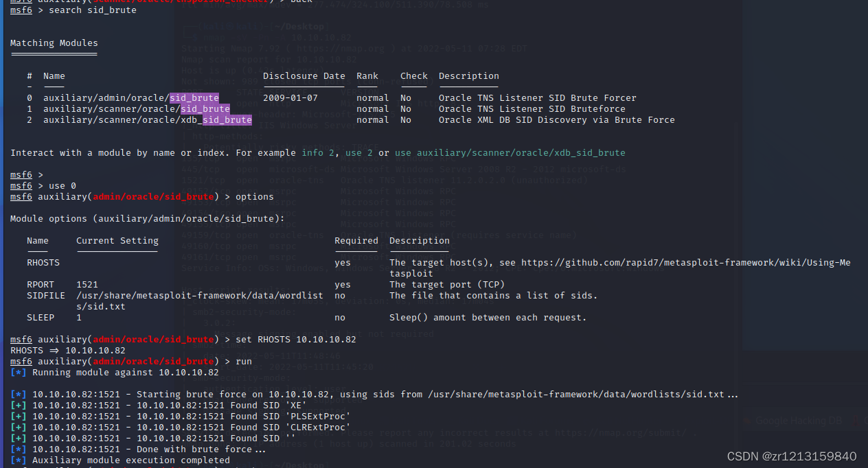Click 'Oracle XML DB SID Discovery via Brute Force'
Screen dimensions: 868x468
[x=557, y=120]
